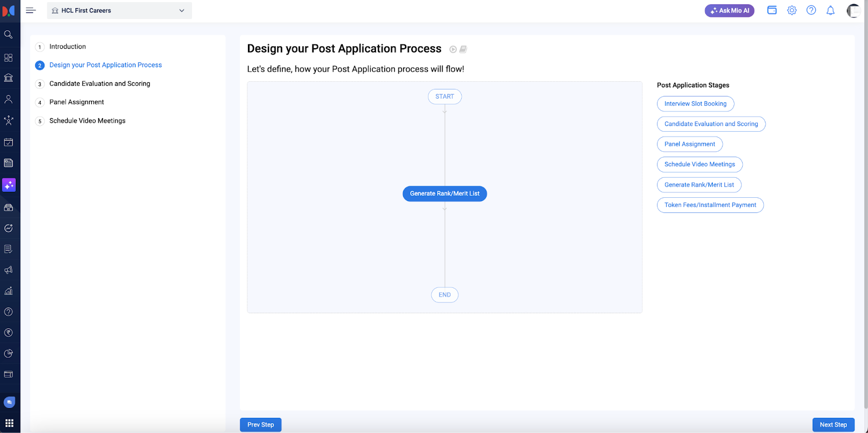Screen dimensions: 868x433
Task: Select the Generate Rank/Merit List flow node
Action: coord(444,193)
